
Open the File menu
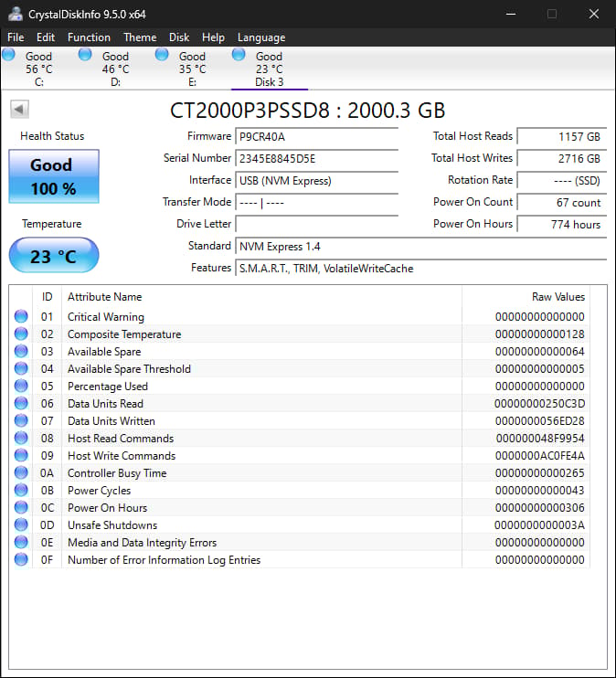coord(16,37)
